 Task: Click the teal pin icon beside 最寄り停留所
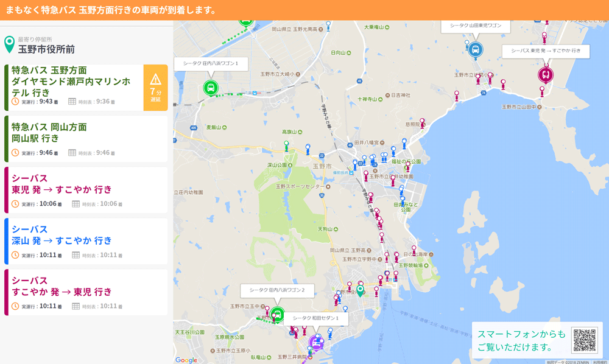9,44
